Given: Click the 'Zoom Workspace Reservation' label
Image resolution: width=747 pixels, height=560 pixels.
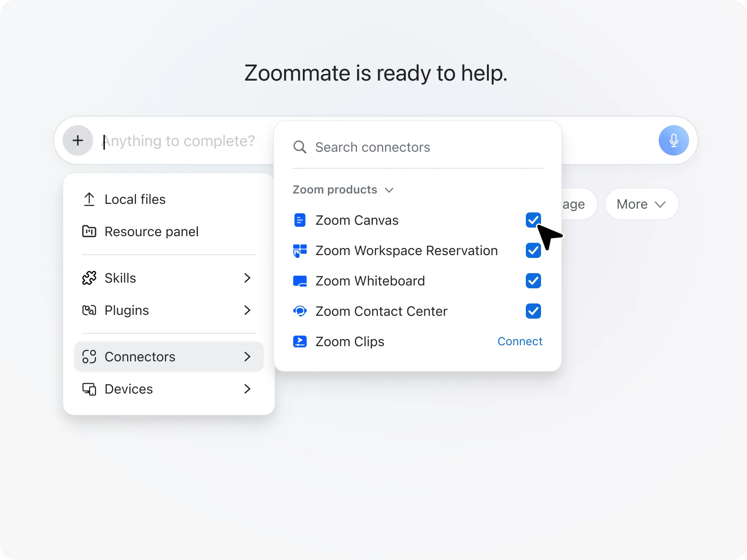Looking at the screenshot, I should pyautogui.click(x=407, y=250).
